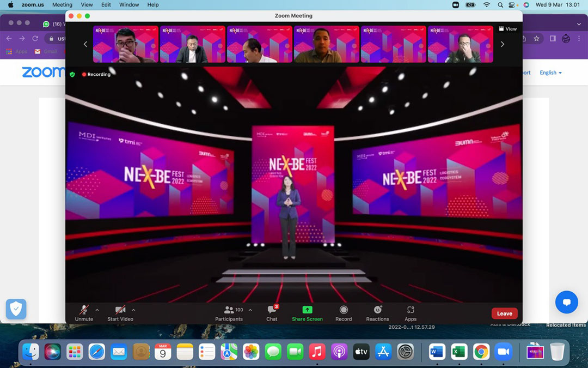Click the green Share Screen button
This screenshot has height=368, width=588.
[307, 313]
